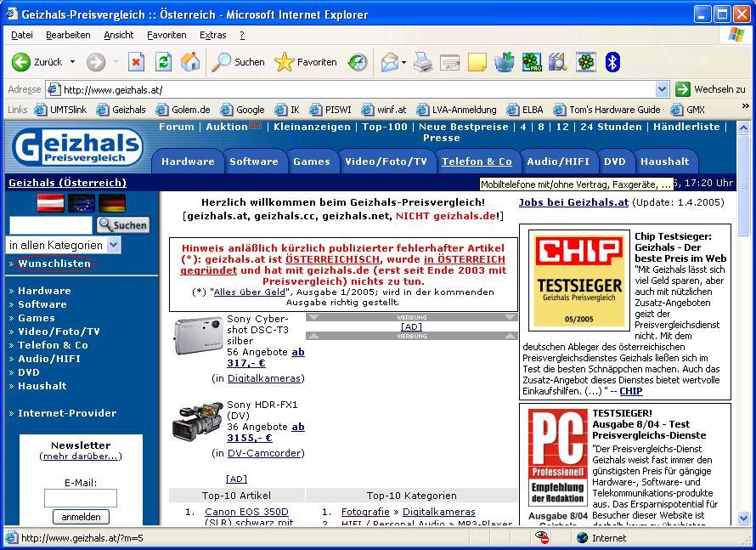Click Sony HDR-FX1 camcorder thumbnail
The image size is (756, 550).
pos(198,422)
